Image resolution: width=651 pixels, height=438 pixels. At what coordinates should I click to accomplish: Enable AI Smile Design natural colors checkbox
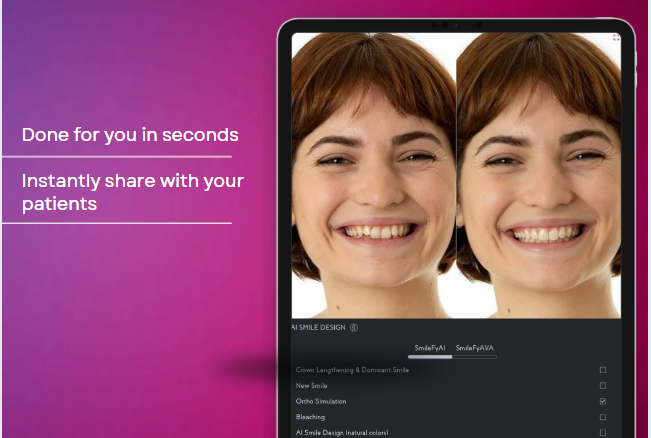[x=602, y=432]
